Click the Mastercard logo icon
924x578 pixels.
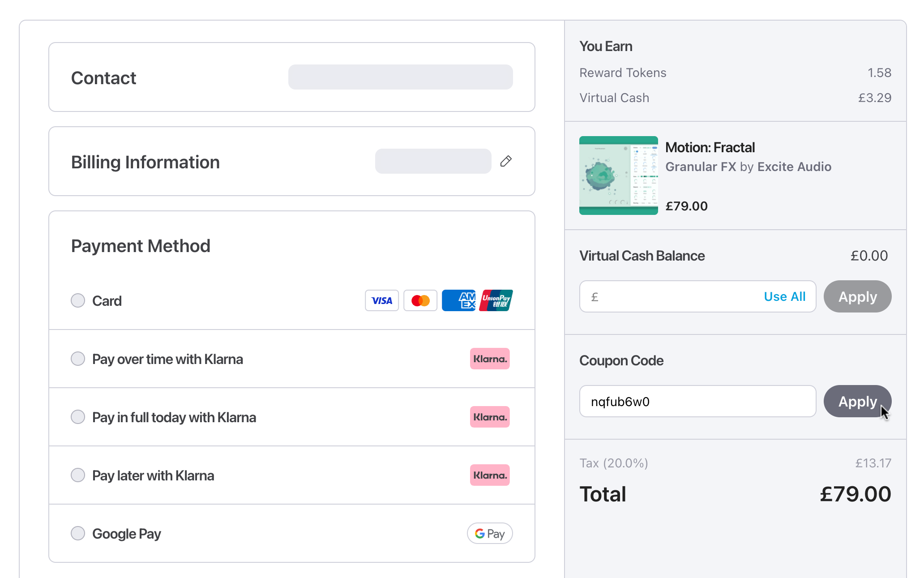420,300
